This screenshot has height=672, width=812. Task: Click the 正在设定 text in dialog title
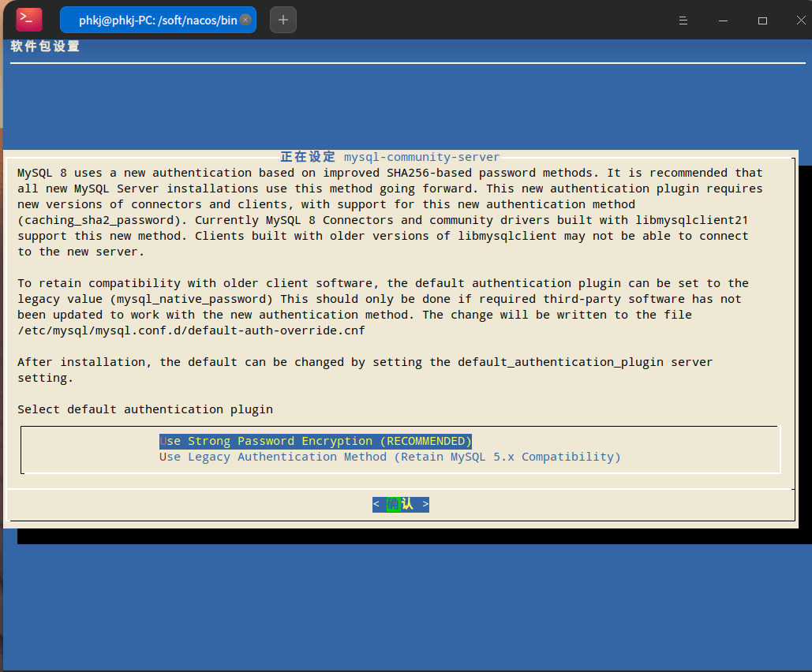(x=308, y=157)
